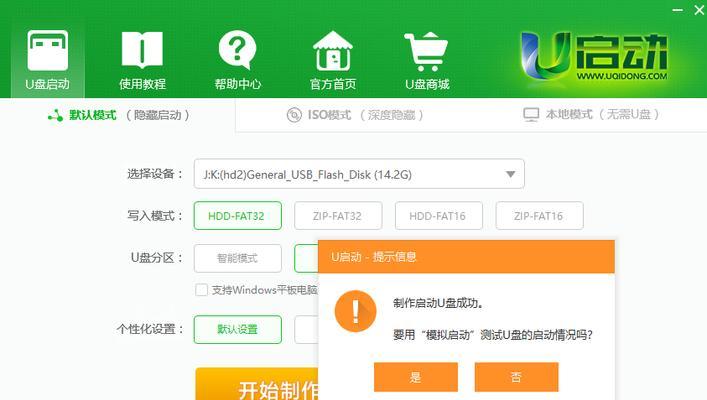Image resolution: width=707 pixels, height=400 pixels.
Task: Click the U盘分区 label
Action: tap(156, 258)
